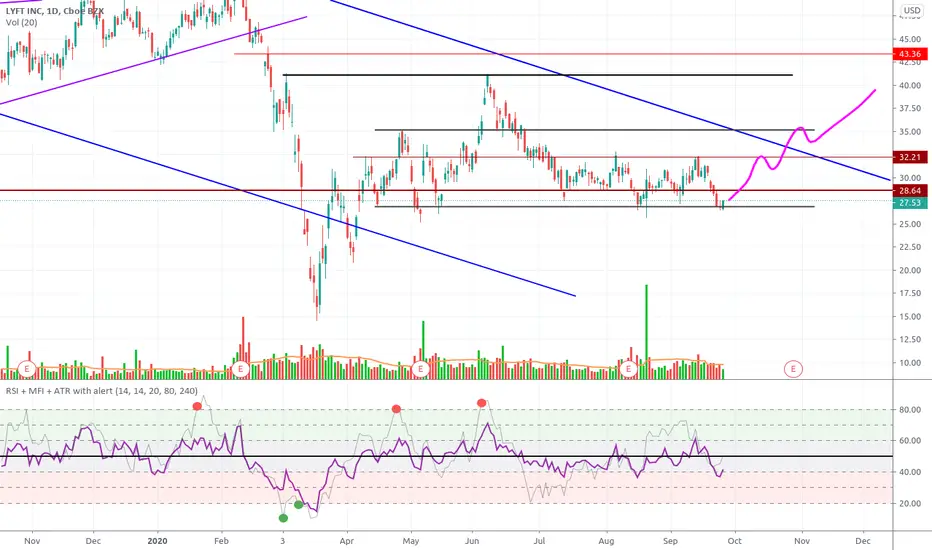Click the Apr label on the time axis

coord(347,541)
